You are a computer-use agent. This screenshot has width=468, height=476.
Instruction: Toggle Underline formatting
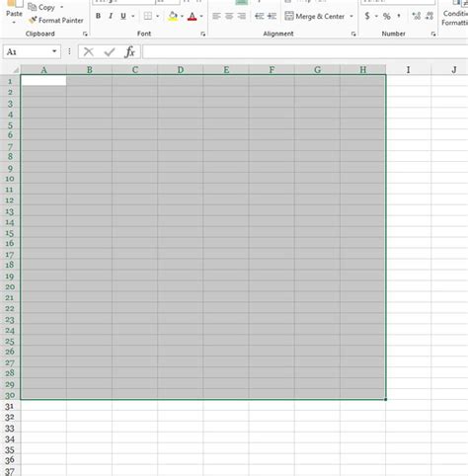click(x=123, y=16)
